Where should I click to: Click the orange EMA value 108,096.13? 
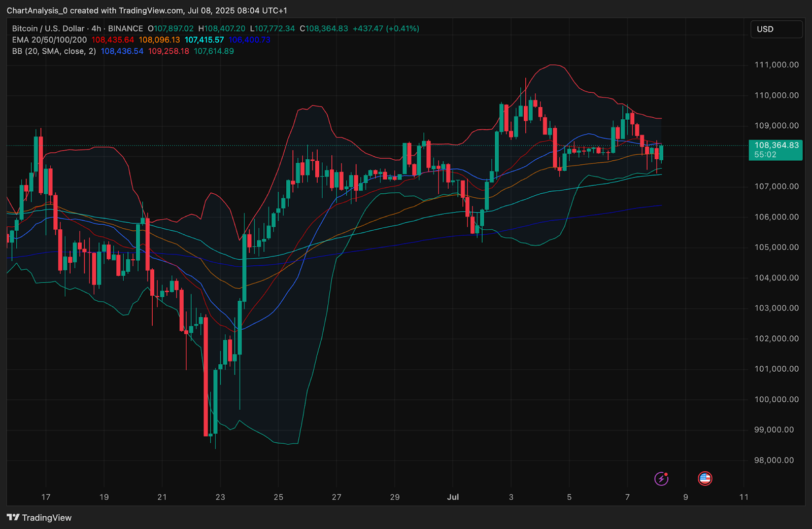pyautogui.click(x=159, y=40)
